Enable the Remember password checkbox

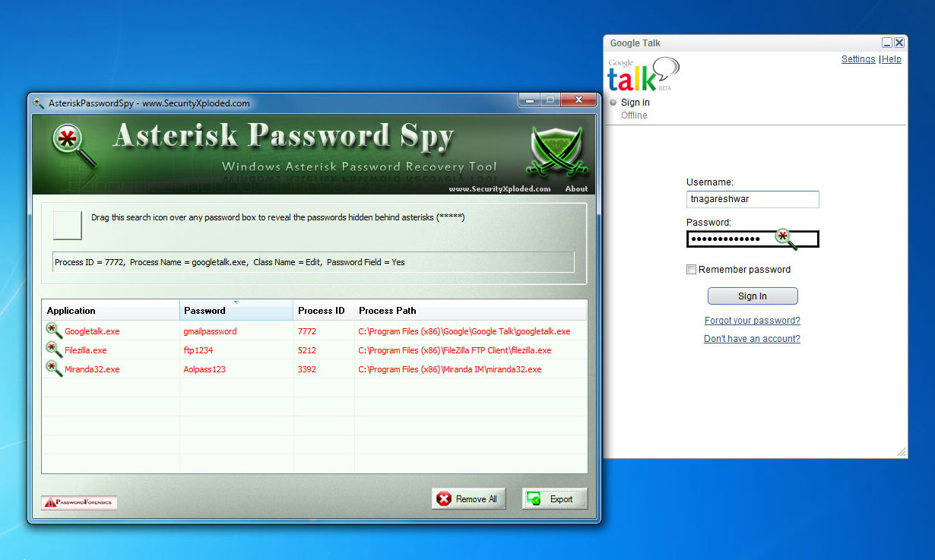691,270
